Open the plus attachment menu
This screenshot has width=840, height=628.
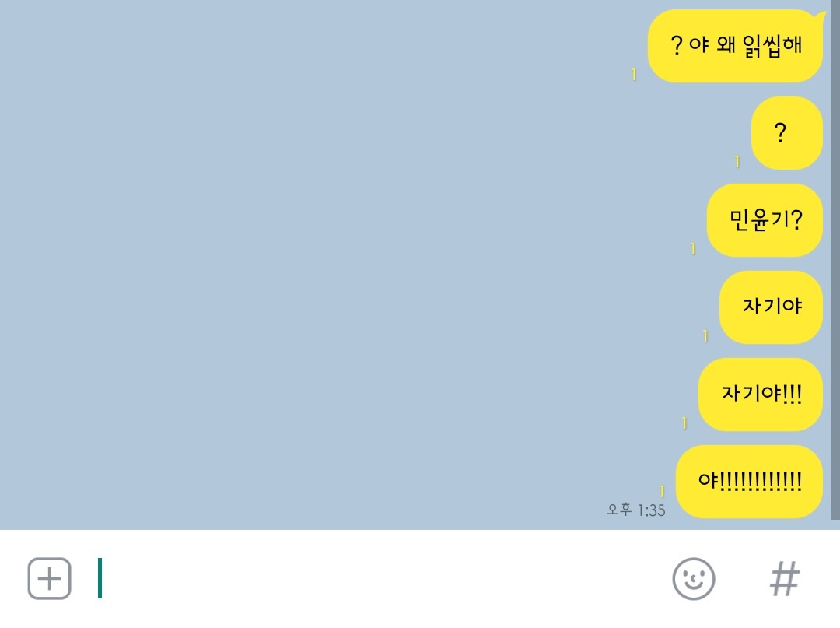49,578
